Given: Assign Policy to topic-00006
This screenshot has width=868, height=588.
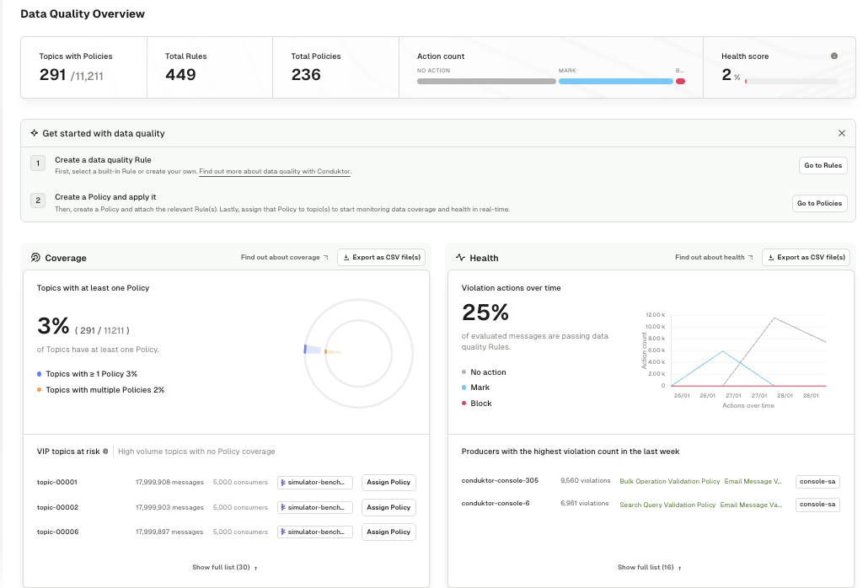Looking at the screenshot, I should coord(388,532).
